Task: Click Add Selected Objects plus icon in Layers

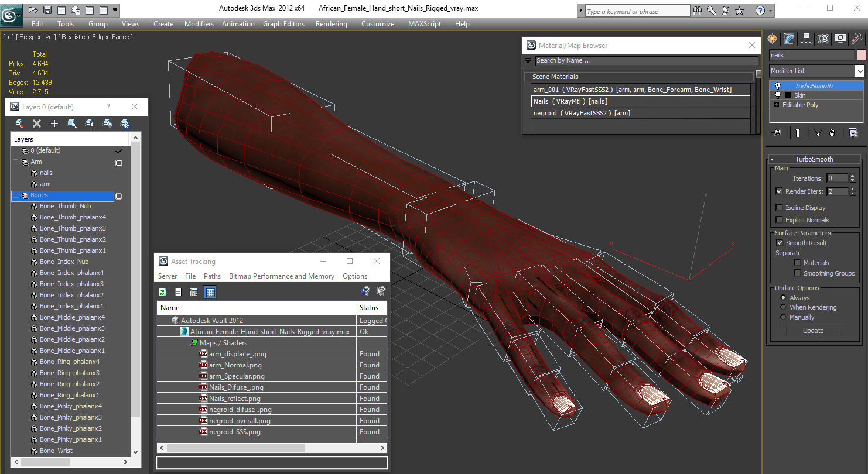Action: (x=54, y=123)
